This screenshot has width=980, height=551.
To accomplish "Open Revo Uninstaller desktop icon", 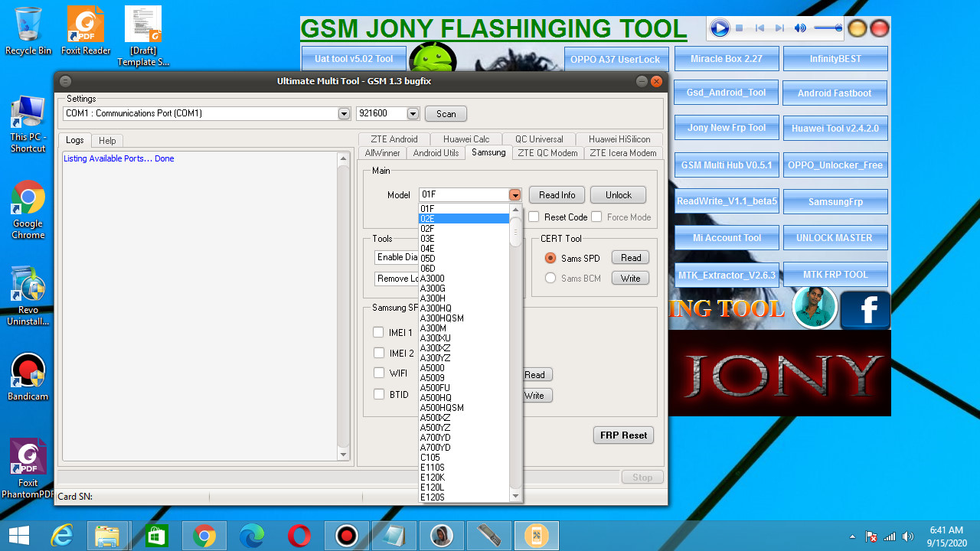I will point(28,296).
